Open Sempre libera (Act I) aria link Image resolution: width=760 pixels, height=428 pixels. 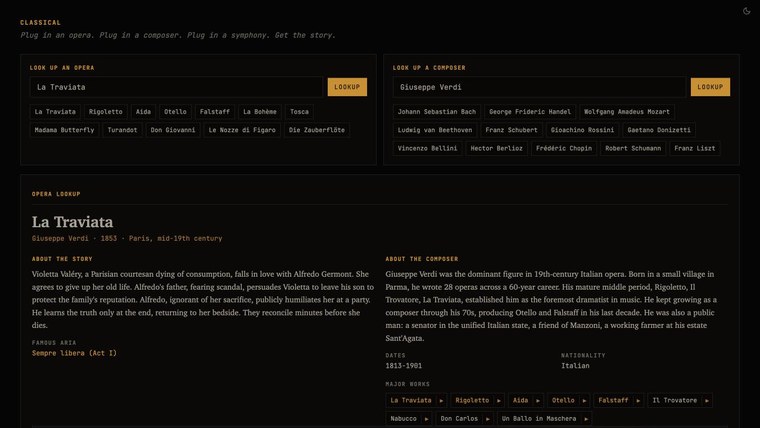[74, 353]
